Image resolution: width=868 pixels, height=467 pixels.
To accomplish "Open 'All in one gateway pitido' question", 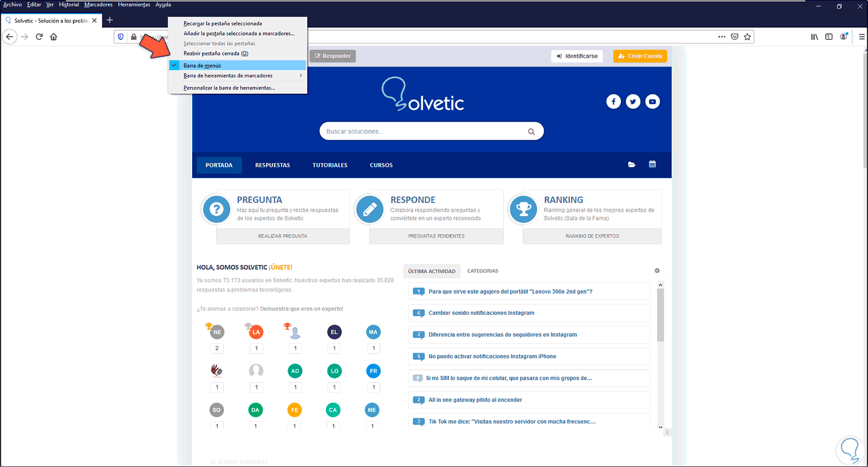I will coord(476,400).
